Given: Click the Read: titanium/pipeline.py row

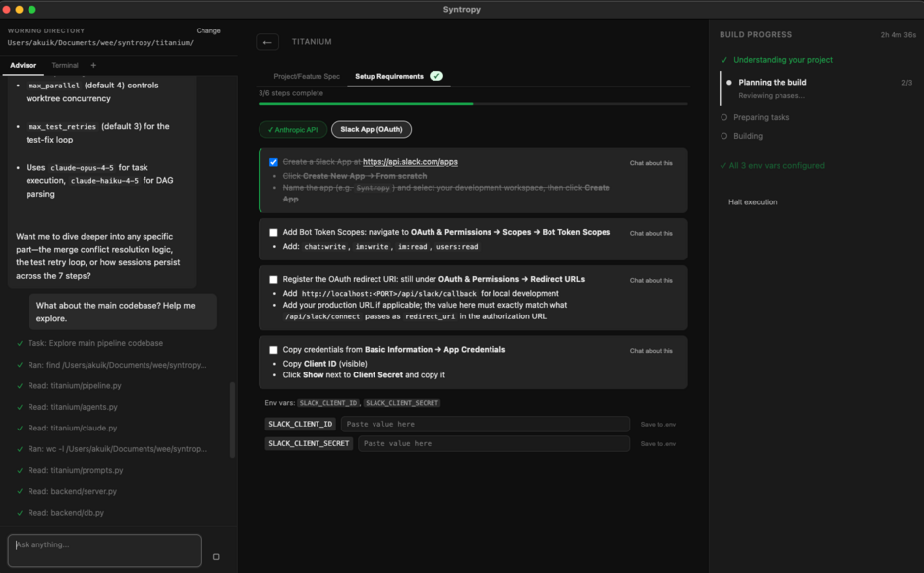Looking at the screenshot, I should [x=75, y=385].
